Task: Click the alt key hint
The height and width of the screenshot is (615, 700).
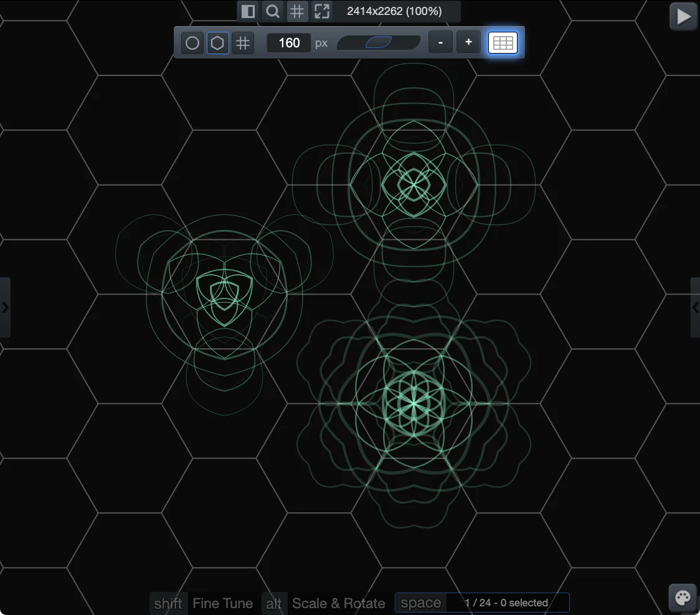Action: tap(273, 603)
